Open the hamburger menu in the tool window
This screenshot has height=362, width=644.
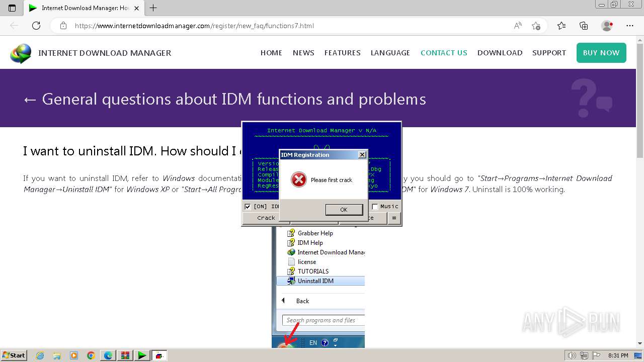[x=394, y=218]
